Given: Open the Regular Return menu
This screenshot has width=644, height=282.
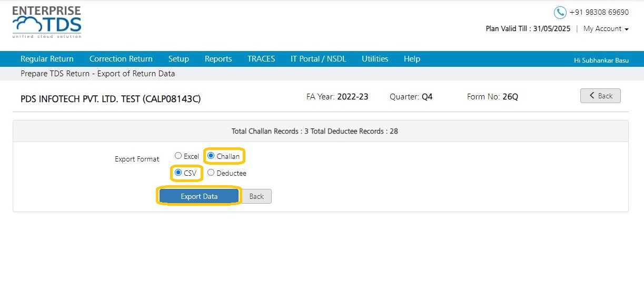Looking at the screenshot, I should (x=47, y=59).
